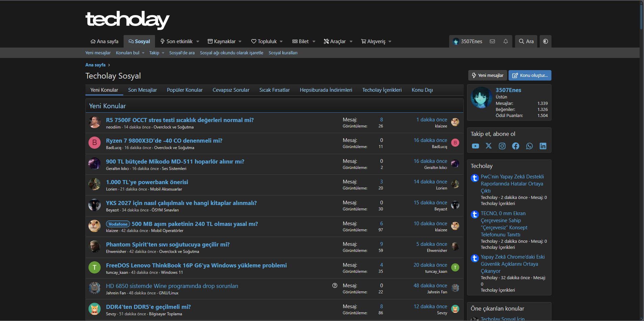Click Techolay icon beside TECNO article
The width and height of the screenshot is (644, 321).
click(475, 214)
